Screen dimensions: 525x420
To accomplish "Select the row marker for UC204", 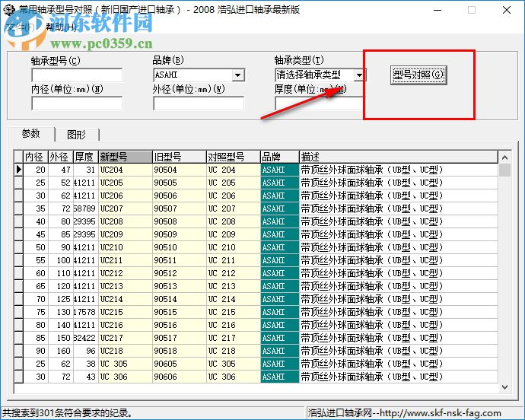I will pyautogui.click(x=18, y=170).
